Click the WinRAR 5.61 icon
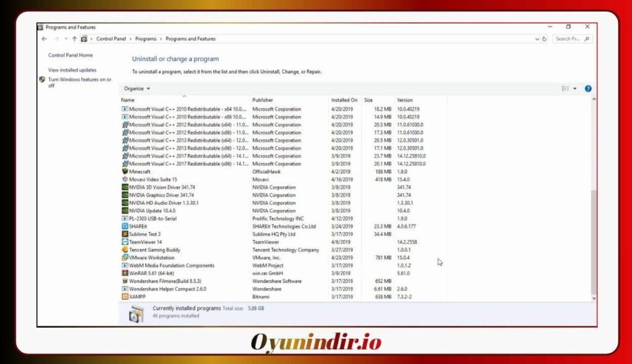 coord(125,273)
